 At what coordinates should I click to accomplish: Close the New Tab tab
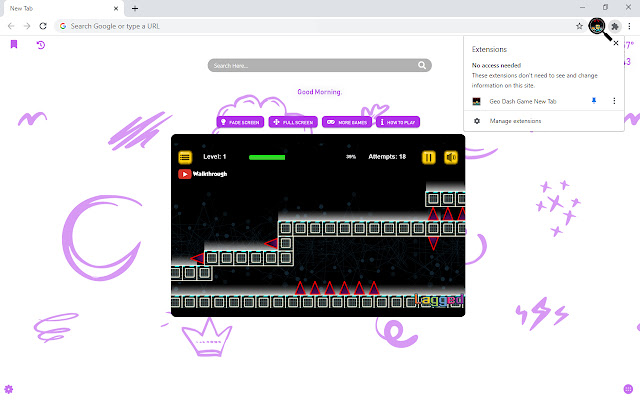click(x=116, y=8)
